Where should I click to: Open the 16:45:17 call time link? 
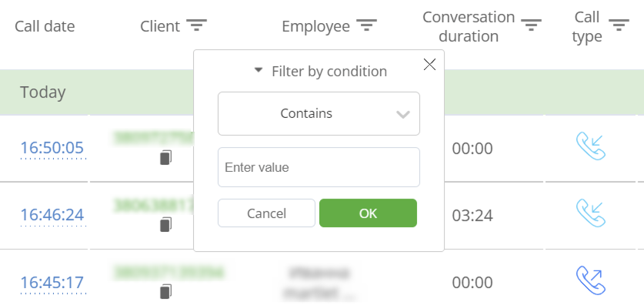52,283
